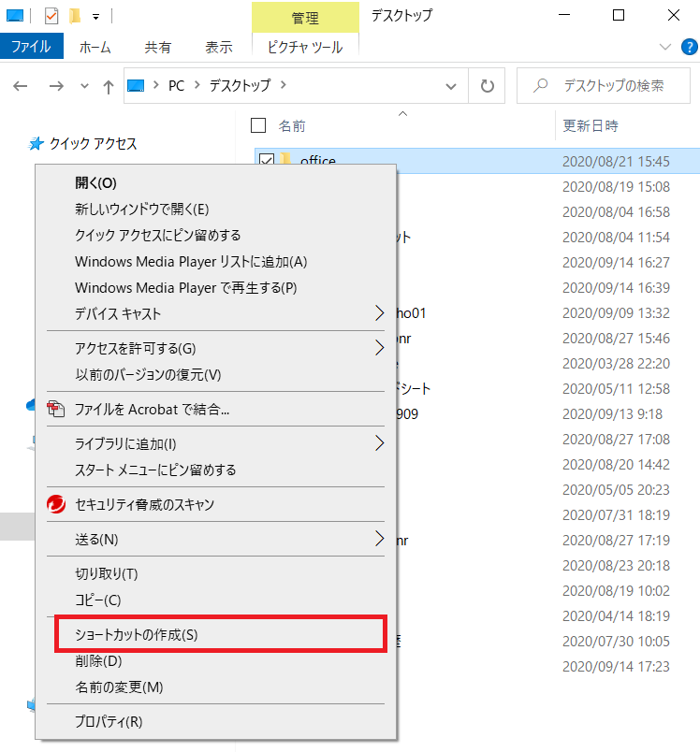
Task: Switch to the 表示 ribbon tab
Action: pyautogui.click(x=218, y=47)
